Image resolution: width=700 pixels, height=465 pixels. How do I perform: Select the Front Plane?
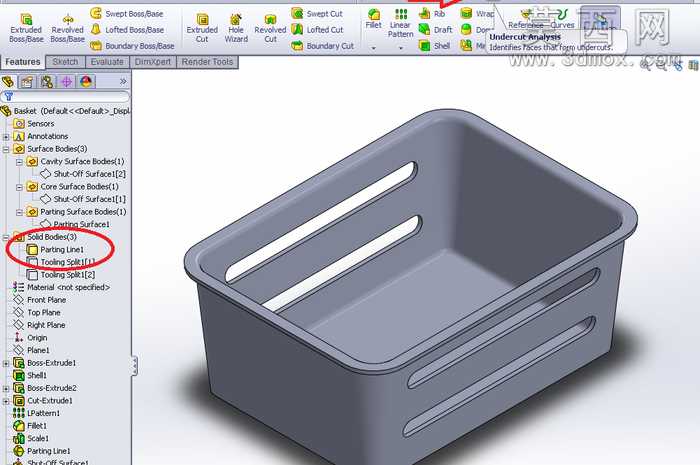40,300
